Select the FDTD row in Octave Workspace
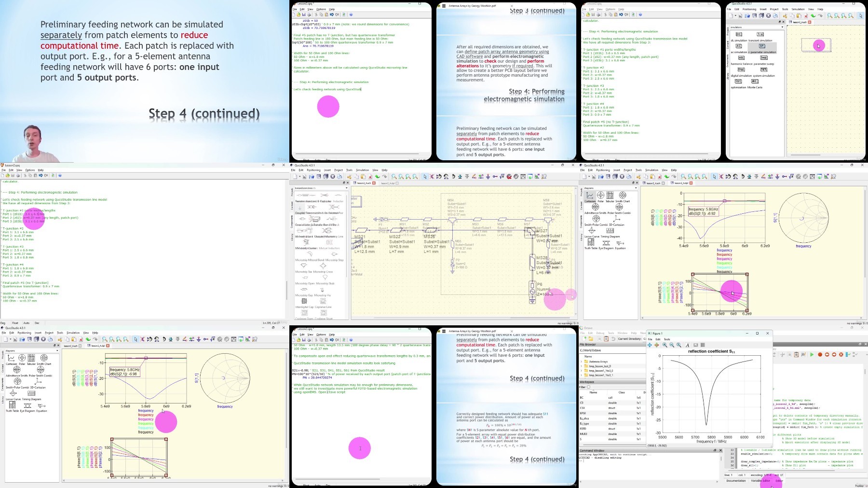 612,429
